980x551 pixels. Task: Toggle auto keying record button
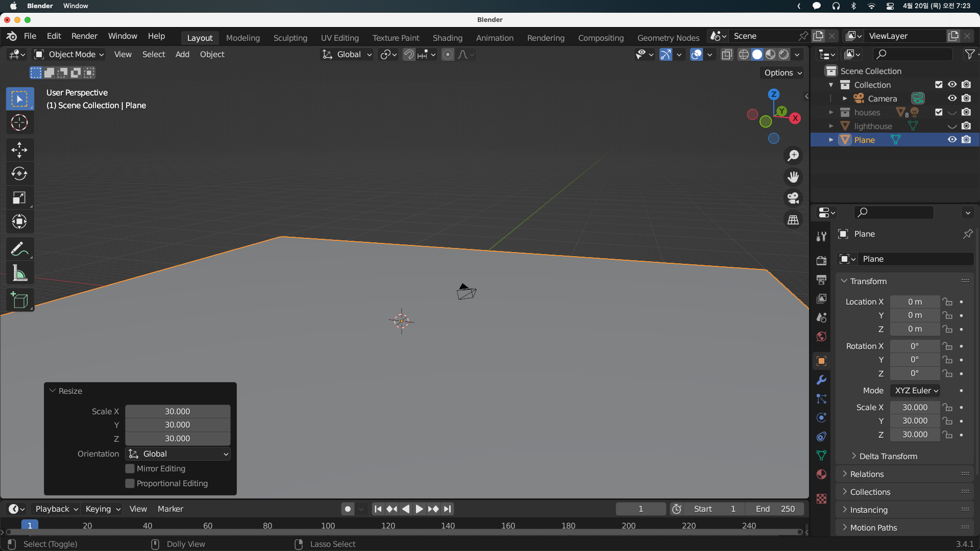tap(348, 509)
